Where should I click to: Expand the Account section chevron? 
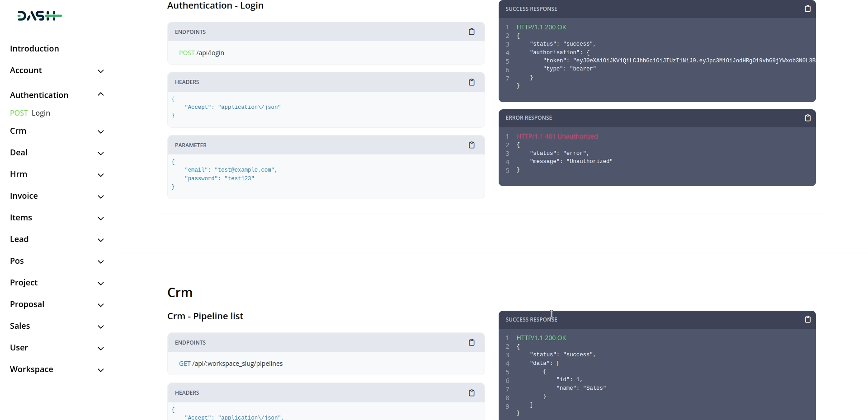click(x=101, y=71)
